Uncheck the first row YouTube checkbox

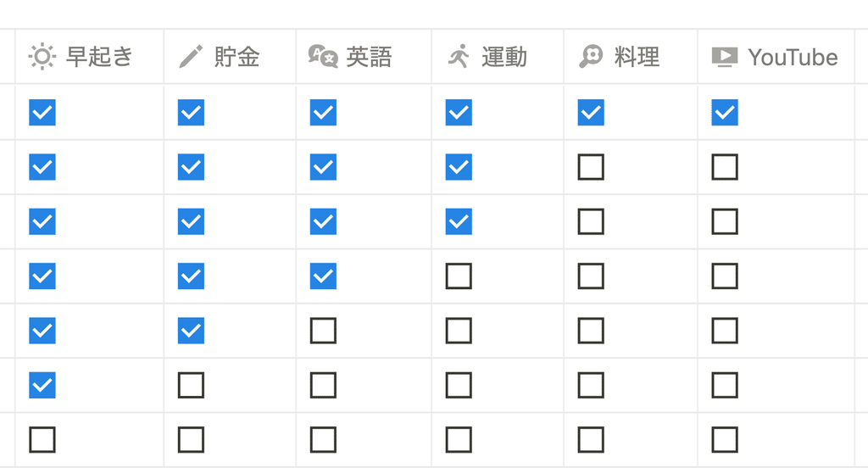(725, 113)
